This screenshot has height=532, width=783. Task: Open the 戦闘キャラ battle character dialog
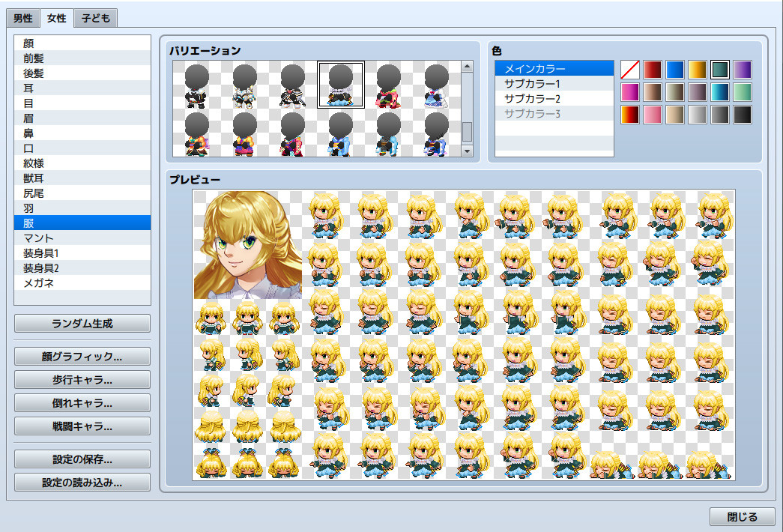pos(81,426)
